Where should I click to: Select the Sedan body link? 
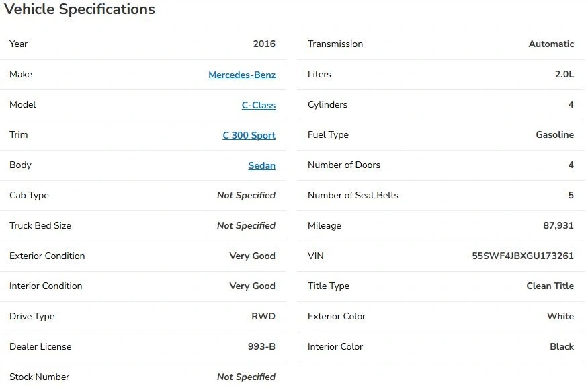262,165
